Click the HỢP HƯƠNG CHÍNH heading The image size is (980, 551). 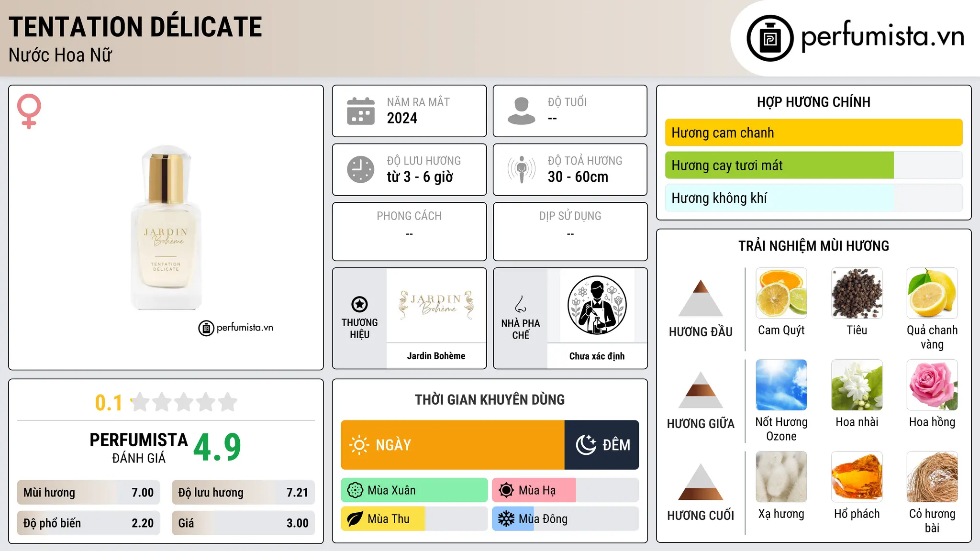[813, 102]
